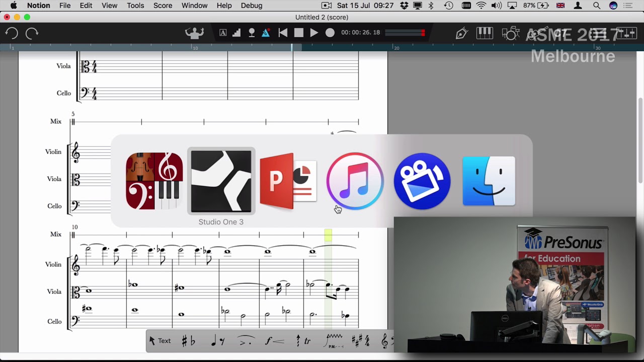Show the virtual piano keyboard

click(x=485, y=33)
